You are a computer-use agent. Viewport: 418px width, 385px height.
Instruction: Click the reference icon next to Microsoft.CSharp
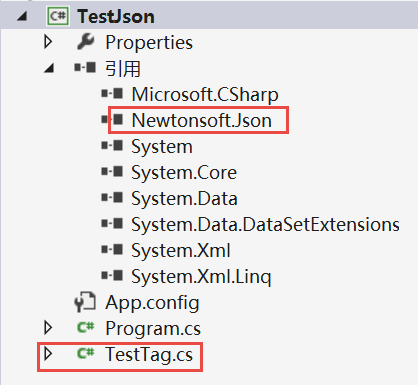pyautogui.click(x=112, y=94)
